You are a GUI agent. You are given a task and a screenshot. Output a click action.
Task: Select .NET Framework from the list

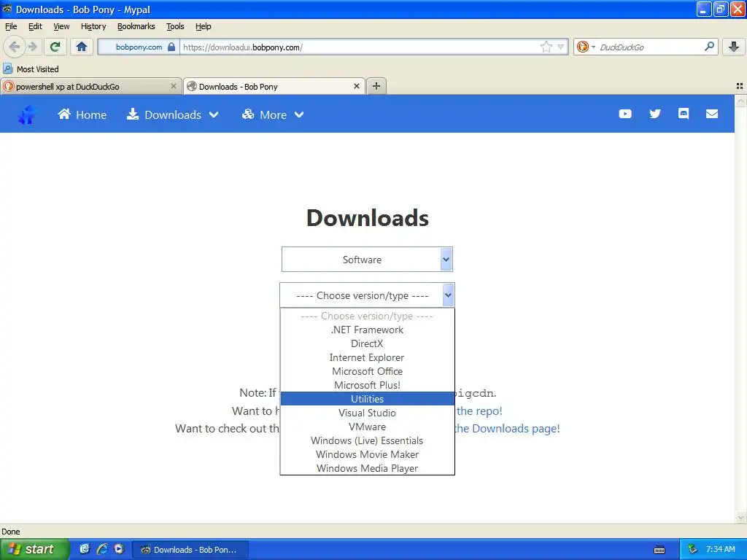pyautogui.click(x=368, y=330)
